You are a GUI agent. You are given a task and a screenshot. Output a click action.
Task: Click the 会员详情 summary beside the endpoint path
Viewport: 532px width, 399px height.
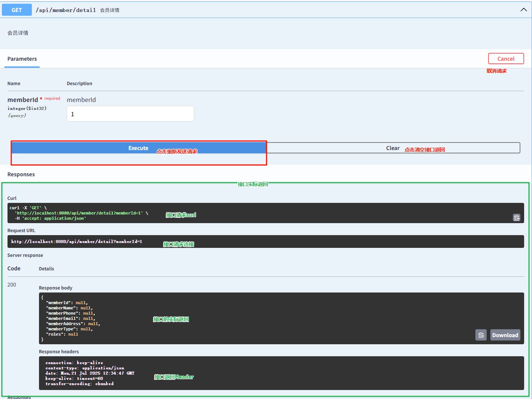coord(109,10)
